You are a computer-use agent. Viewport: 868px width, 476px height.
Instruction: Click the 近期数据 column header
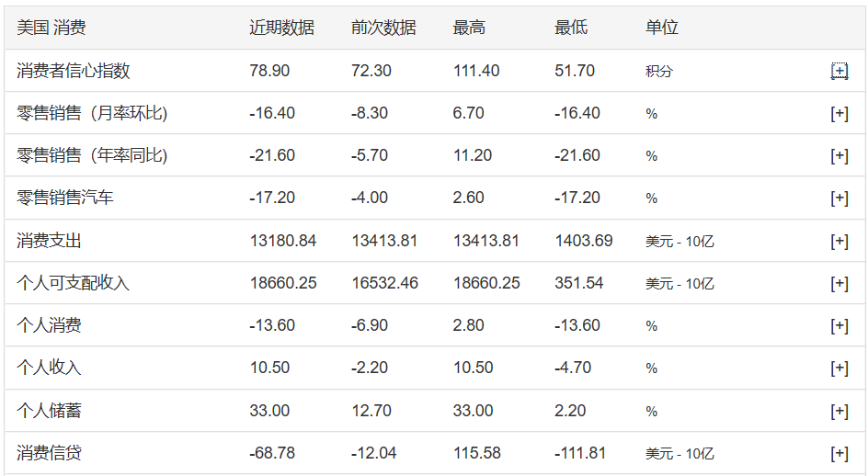pyautogui.click(x=281, y=28)
